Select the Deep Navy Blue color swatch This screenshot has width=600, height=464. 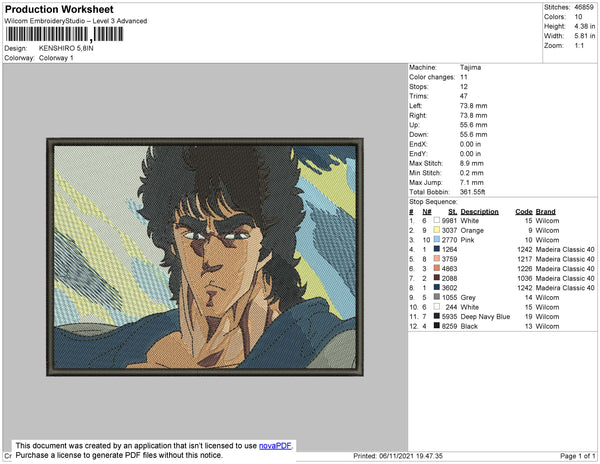tap(435, 316)
